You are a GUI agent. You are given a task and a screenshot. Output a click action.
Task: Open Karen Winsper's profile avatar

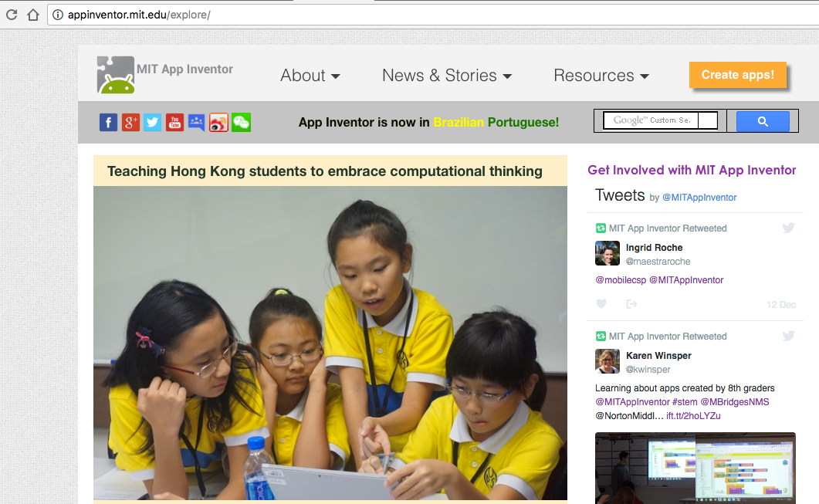click(607, 361)
